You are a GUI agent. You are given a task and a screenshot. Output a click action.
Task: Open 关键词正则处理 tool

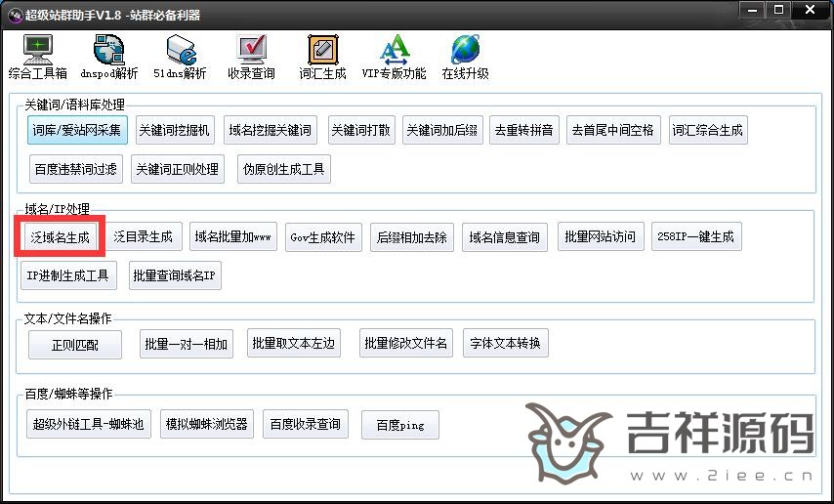(178, 169)
